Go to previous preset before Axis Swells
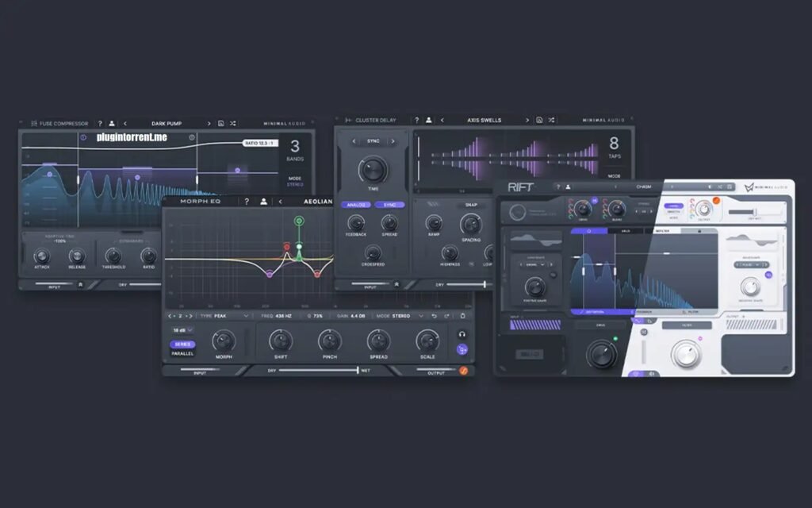Image resolution: width=812 pixels, height=508 pixels. pos(442,120)
